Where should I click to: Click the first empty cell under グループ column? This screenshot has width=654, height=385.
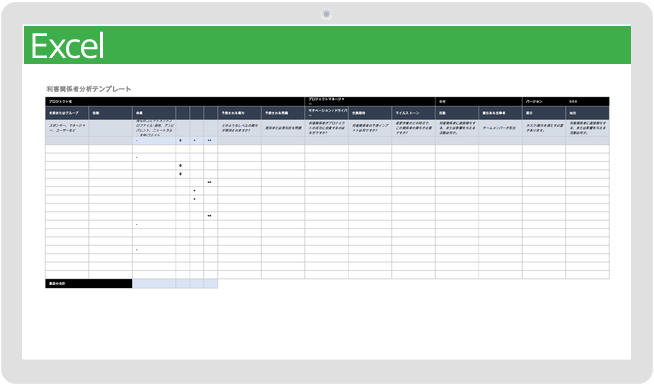coord(67,149)
